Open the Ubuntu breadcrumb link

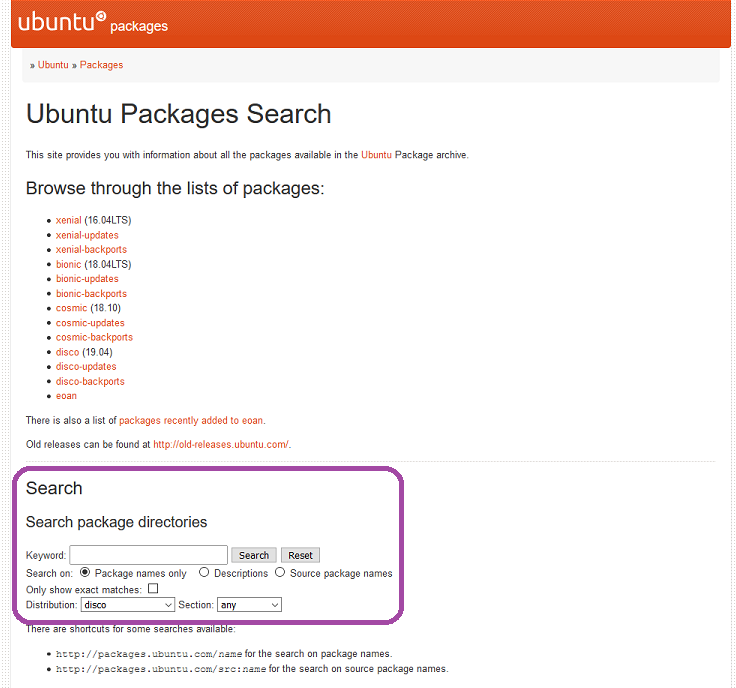tap(53, 65)
